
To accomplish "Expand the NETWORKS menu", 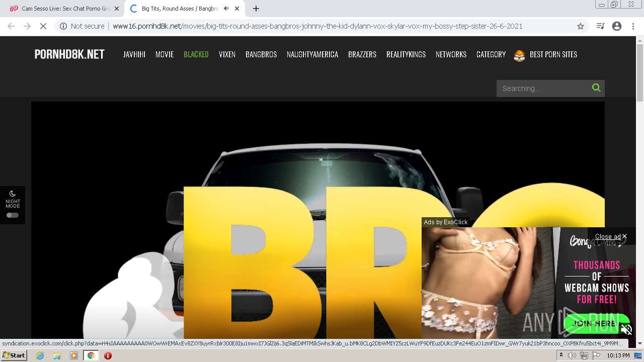I will pos(451,54).
